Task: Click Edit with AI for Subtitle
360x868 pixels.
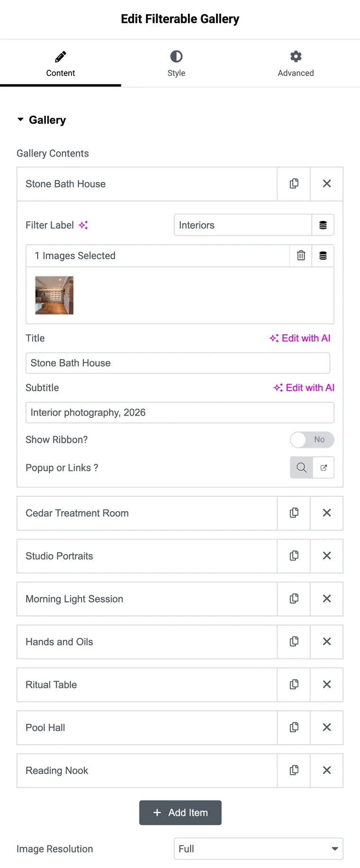Action: 304,388
